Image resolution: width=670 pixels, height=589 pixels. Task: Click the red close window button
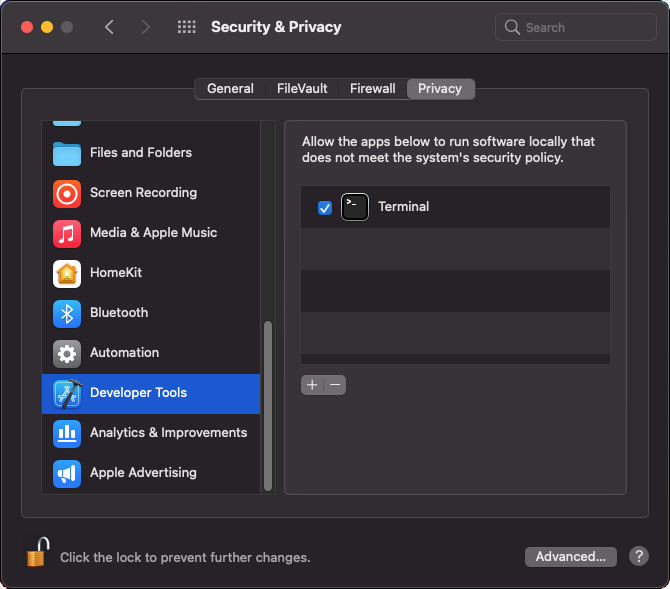click(x=27, y=27)
